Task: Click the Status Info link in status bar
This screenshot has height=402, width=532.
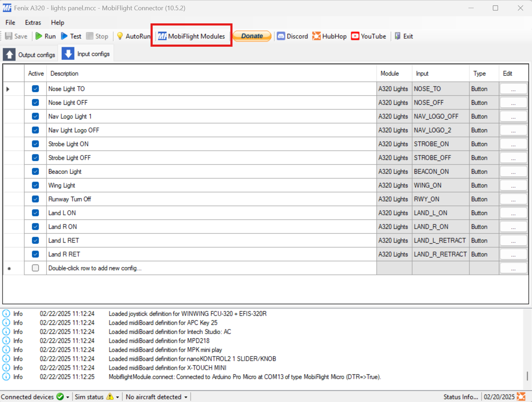Action: 461,397
